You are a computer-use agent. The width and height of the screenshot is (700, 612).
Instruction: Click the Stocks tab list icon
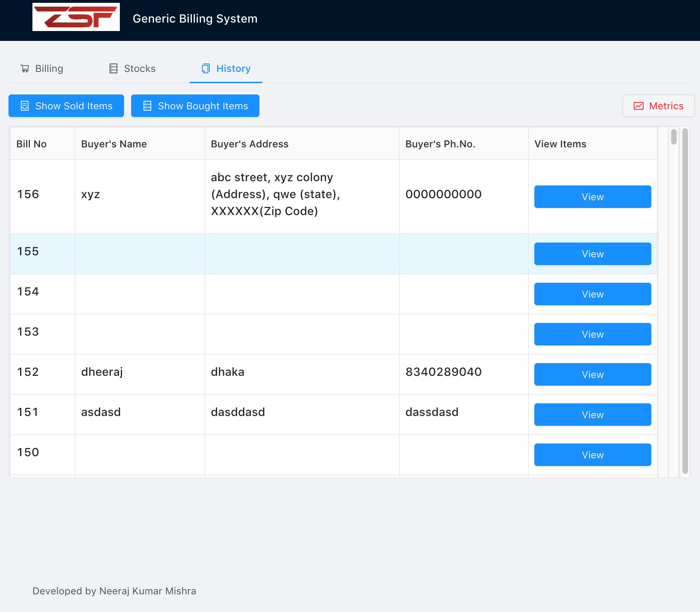pos(113,68)
